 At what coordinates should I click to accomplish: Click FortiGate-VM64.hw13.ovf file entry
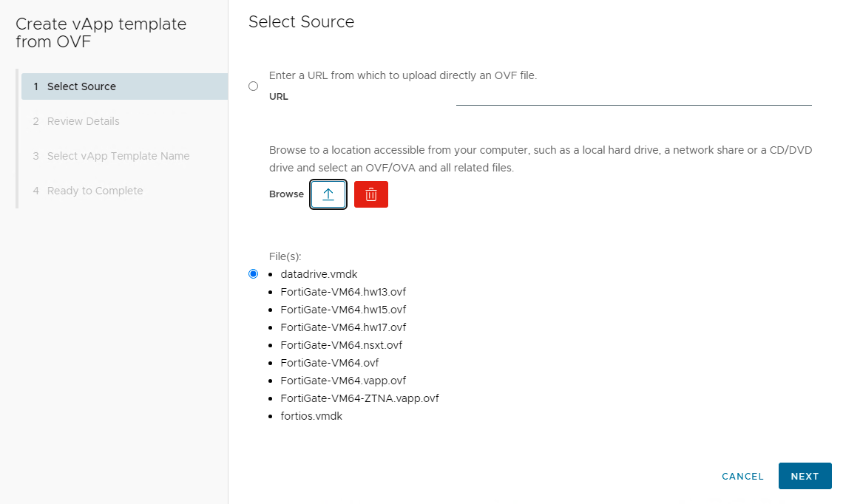pyautogui.click(x=343, y=292)
